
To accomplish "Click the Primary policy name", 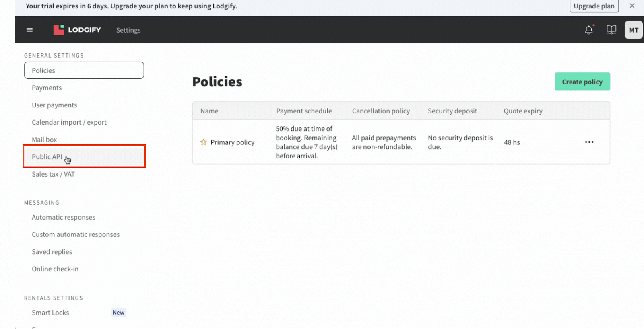I will (232, 142).
